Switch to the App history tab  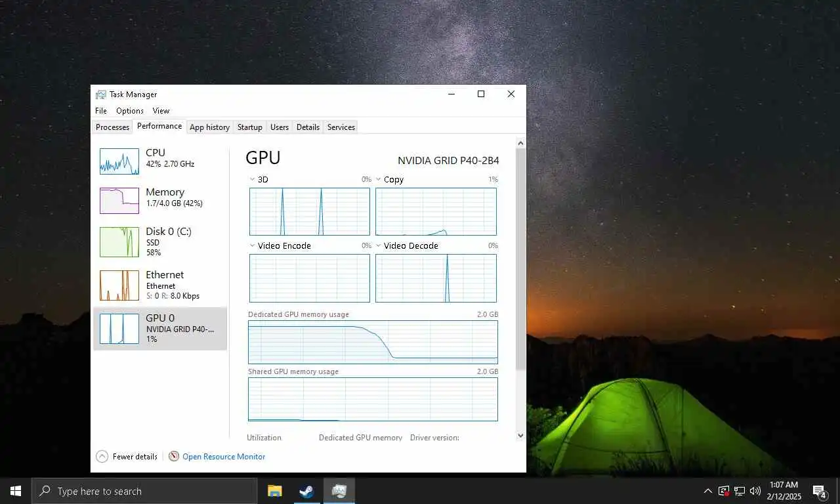point(209,127)
